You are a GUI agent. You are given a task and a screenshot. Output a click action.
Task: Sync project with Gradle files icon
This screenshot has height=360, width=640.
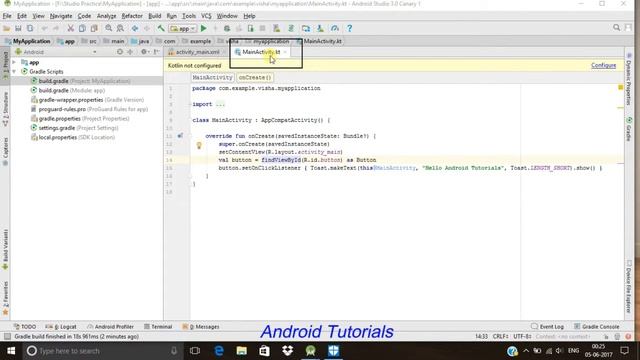tap(291, 29)
